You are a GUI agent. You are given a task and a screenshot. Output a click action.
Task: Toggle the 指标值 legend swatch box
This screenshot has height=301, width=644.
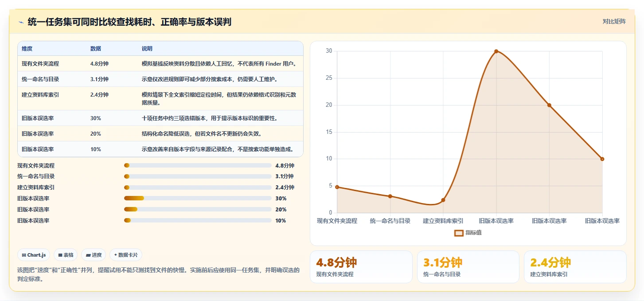point(459,232)
